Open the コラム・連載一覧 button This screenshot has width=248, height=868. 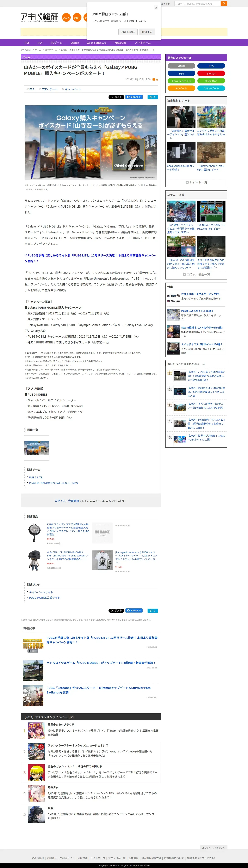click(x=196, y=274)
